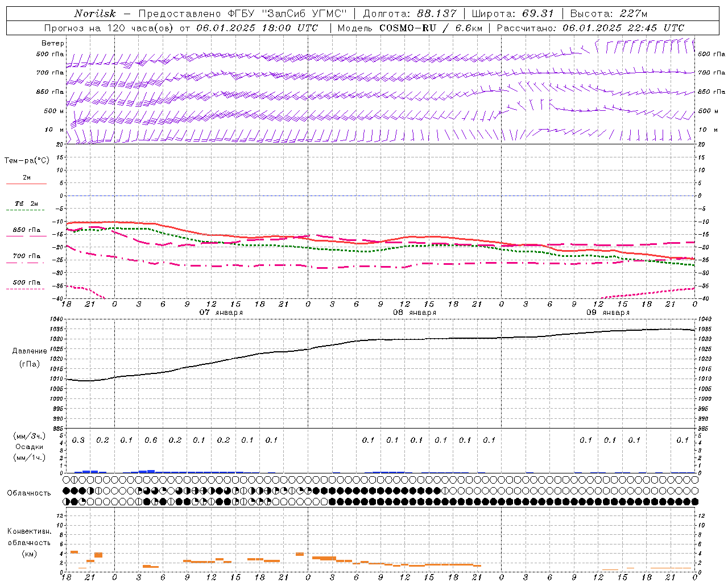The image size is (728, 582).
Task: Click the date label 08 января
Action: (x=415, y=313)
